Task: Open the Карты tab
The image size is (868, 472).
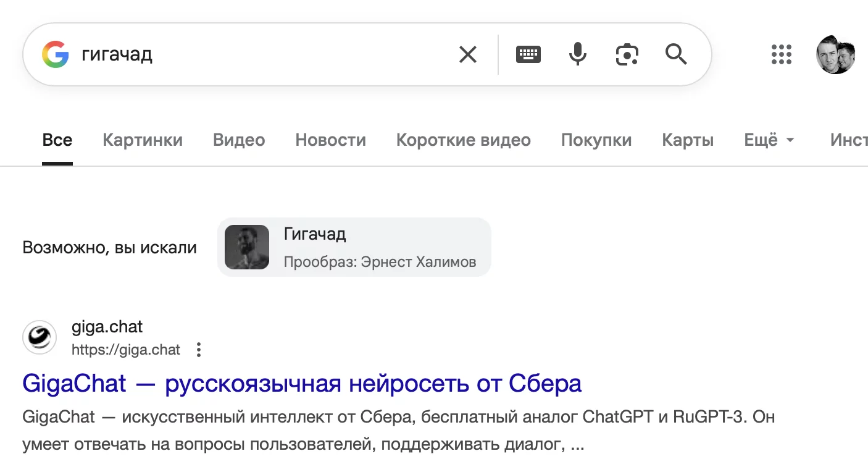Action: [x=688, y=140]
